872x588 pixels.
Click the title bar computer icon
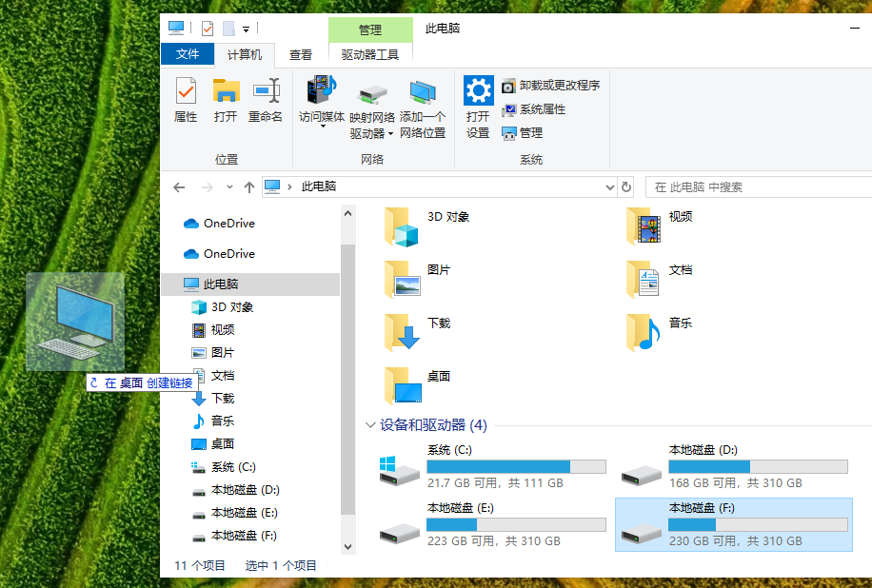[x=176, y=28]
